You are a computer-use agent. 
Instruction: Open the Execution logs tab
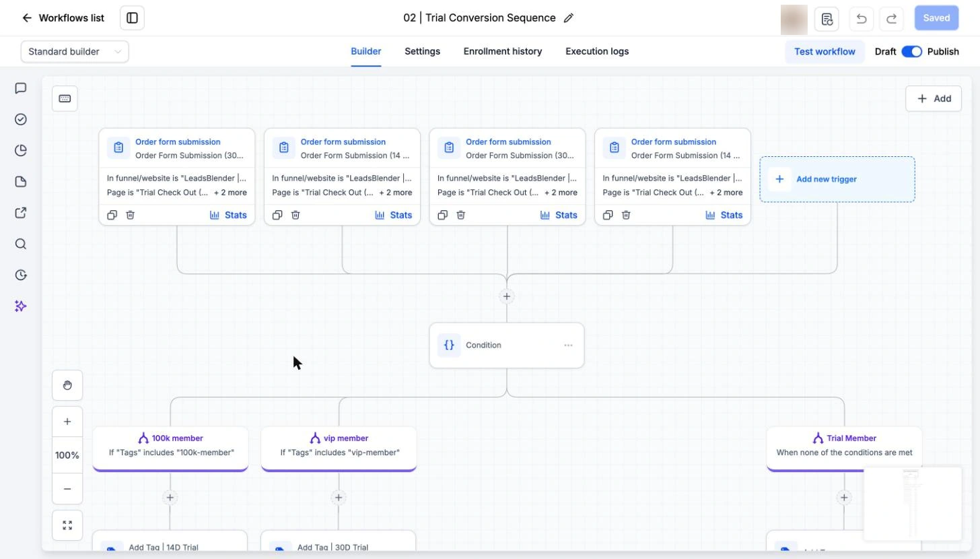point(597,52)
